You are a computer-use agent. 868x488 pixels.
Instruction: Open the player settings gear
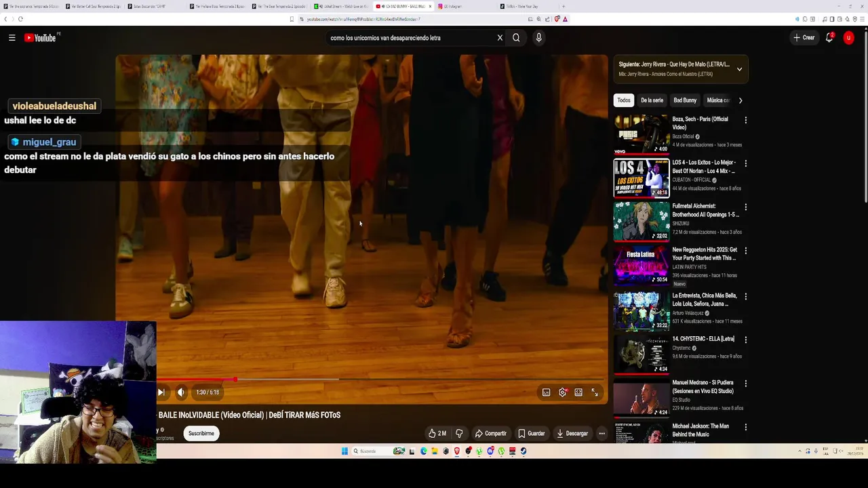pyautogui.click(x=563, y=392)
